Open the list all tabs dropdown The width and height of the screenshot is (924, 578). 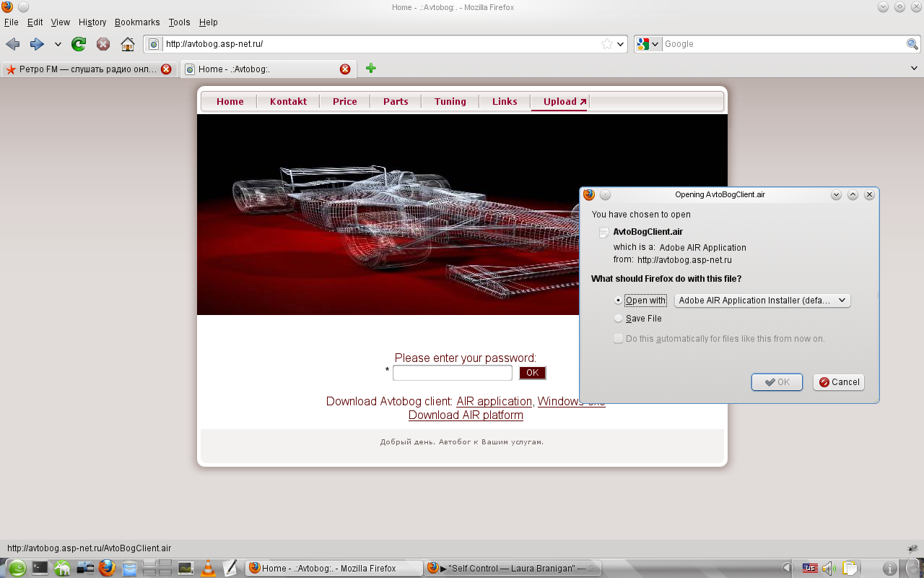915,69
